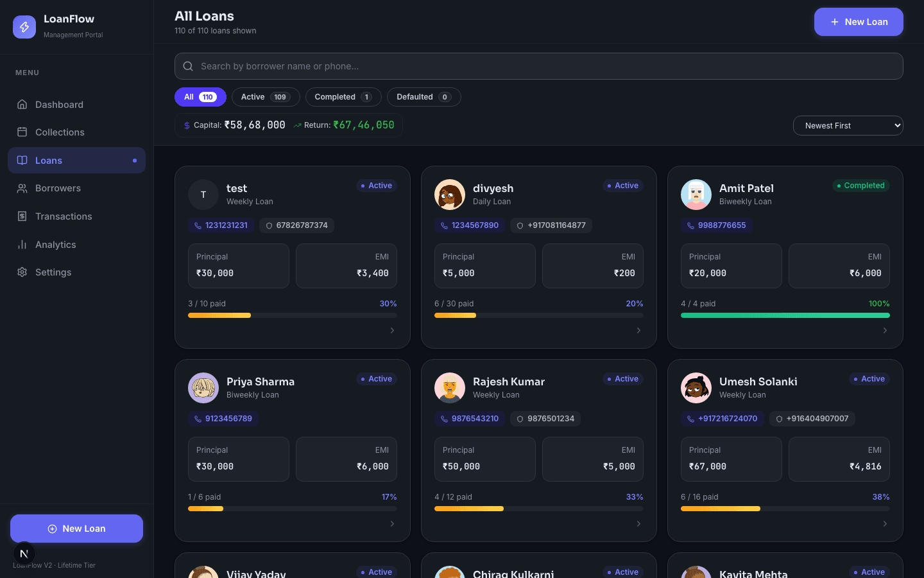Click the Completed status badge on Amit Patel
The width and height of the screenshot is (924, 578).
(x=861, y=186)
